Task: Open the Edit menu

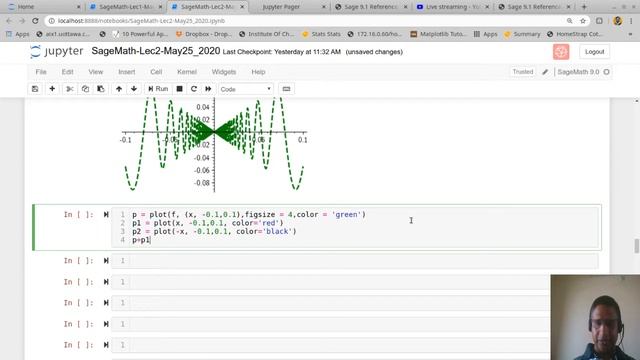Action: tap(67, 72)
